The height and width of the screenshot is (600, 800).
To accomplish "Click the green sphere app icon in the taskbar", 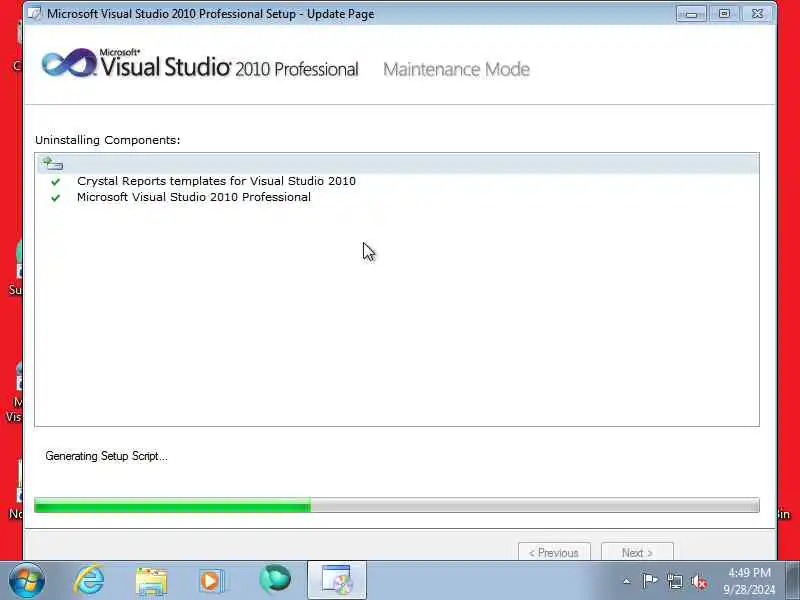I will coord(275,580).
